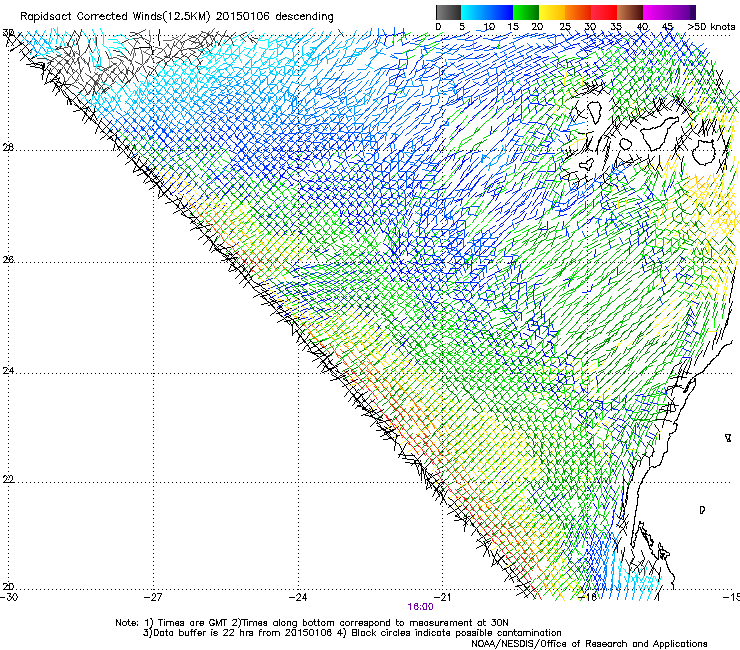Viewport: 740px width, 650px height.
Task: Click the '>50 knots' legend label
Action: pos(711,26)
